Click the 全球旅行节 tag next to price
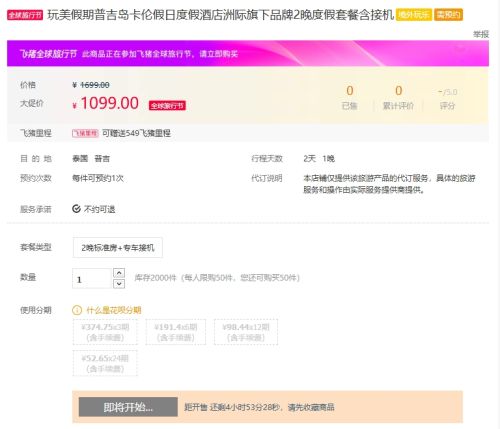Image resolution: width=500 pixels, height=429 pixels. click(167, 106)
